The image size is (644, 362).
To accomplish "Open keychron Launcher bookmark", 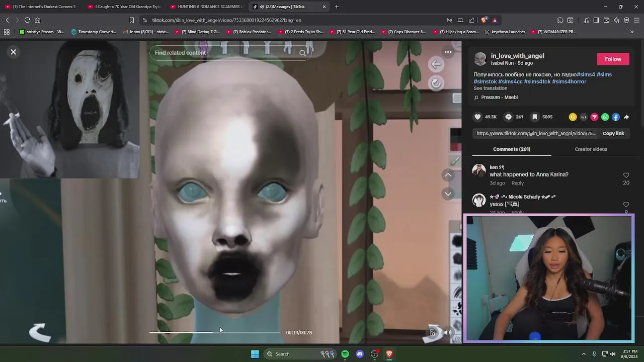I will (x=505, y=32).
